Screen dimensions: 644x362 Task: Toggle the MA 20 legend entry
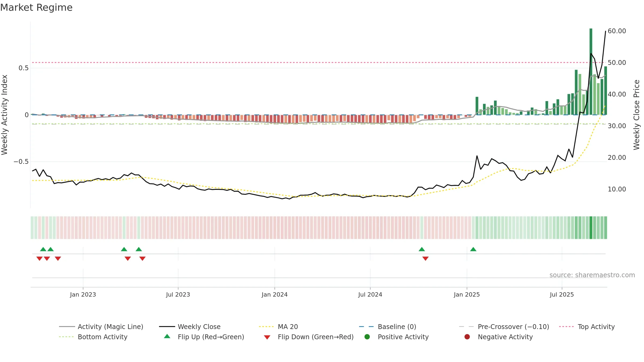click(x=278, y=327)
